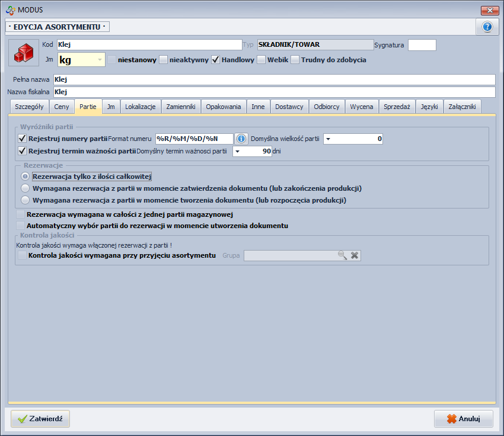Click the magnifier icon in Grupa field

(x=342, y=255)
